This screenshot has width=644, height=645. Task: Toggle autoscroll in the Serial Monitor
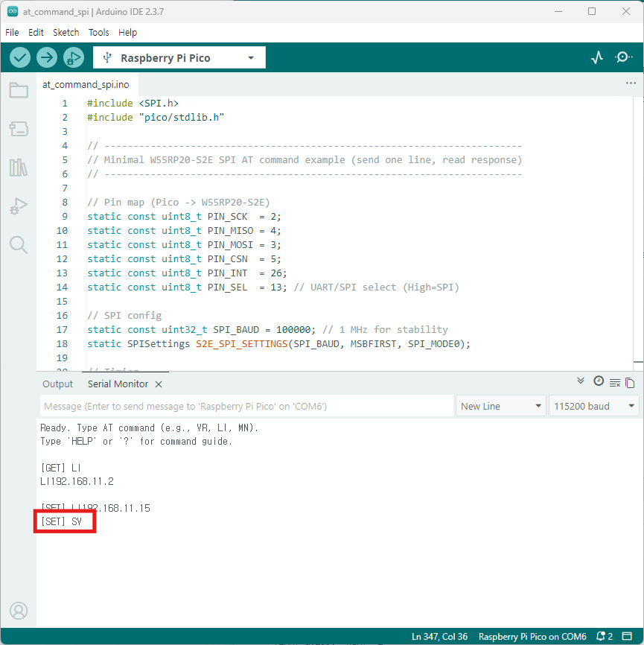[x=581, y=381]
